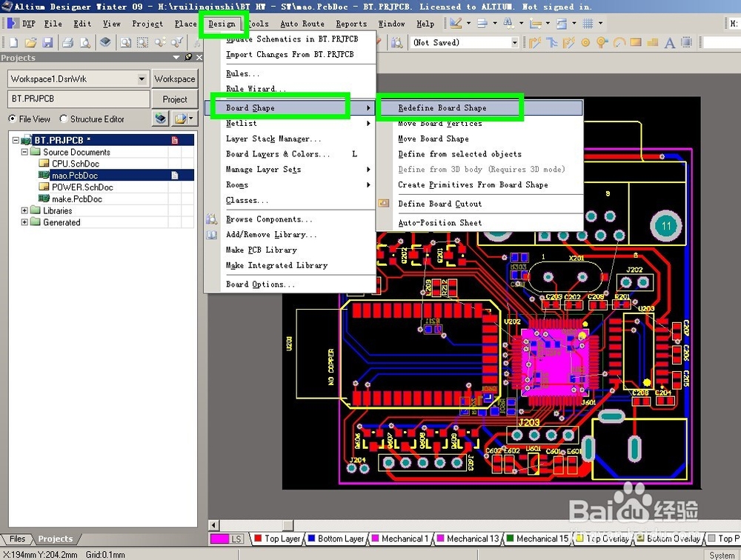Screen dimensions: 741x560
Task: Collapse the Source Documents folder
Action: [24, 152]
